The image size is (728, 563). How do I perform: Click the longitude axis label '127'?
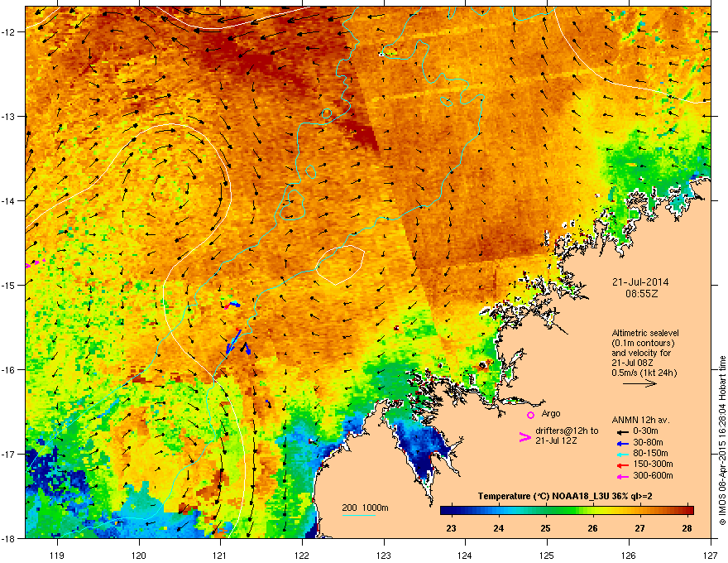[x=711, y=555]
